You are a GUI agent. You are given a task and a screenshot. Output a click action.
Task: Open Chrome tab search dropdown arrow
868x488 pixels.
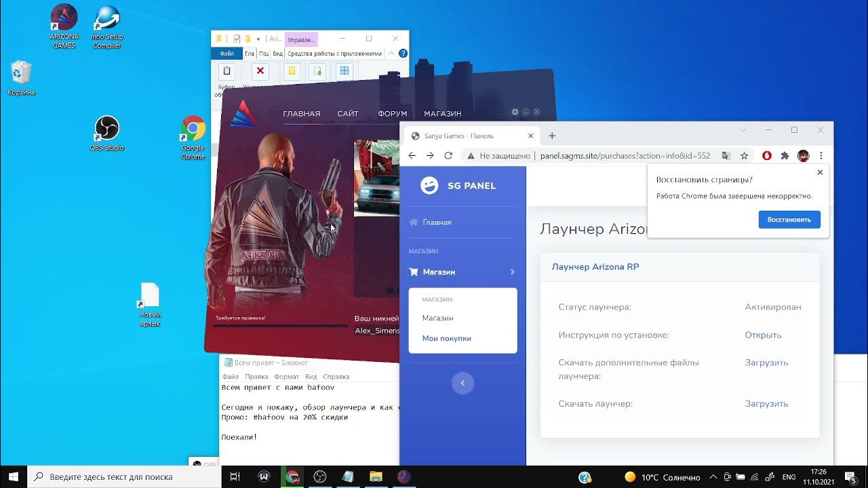tap(743, 130)
